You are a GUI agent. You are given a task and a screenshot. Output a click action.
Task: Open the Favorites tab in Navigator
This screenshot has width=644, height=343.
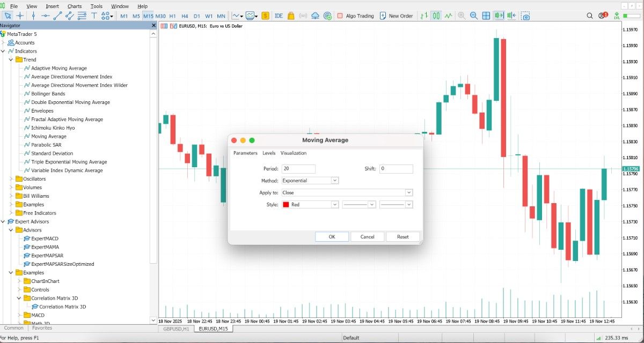(x=42, y=328)
